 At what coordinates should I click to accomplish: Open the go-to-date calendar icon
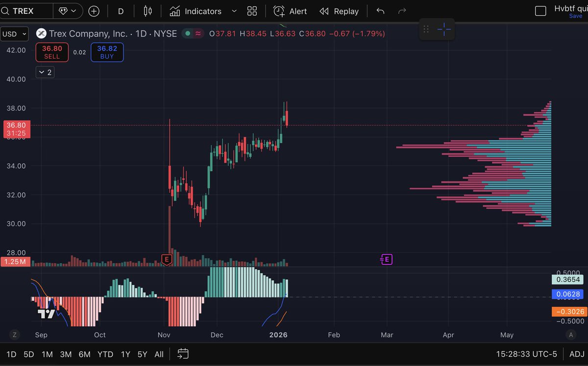(x=183, y=354)
